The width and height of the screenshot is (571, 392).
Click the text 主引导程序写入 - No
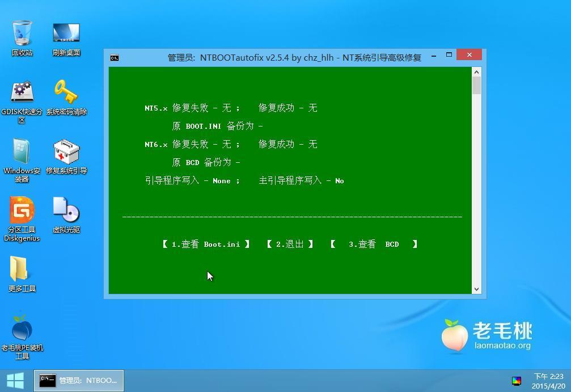[301, 181]
